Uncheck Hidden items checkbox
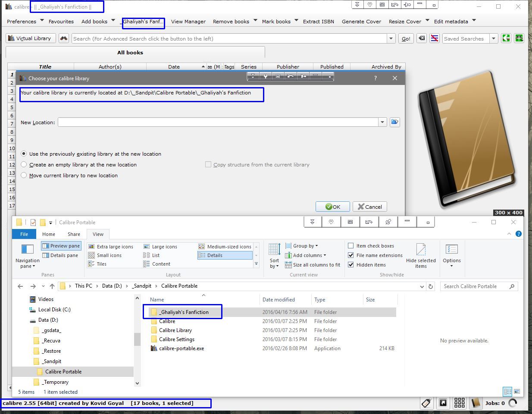The width and height of the screenshot is (532, 414). click(x=351, y=265)
